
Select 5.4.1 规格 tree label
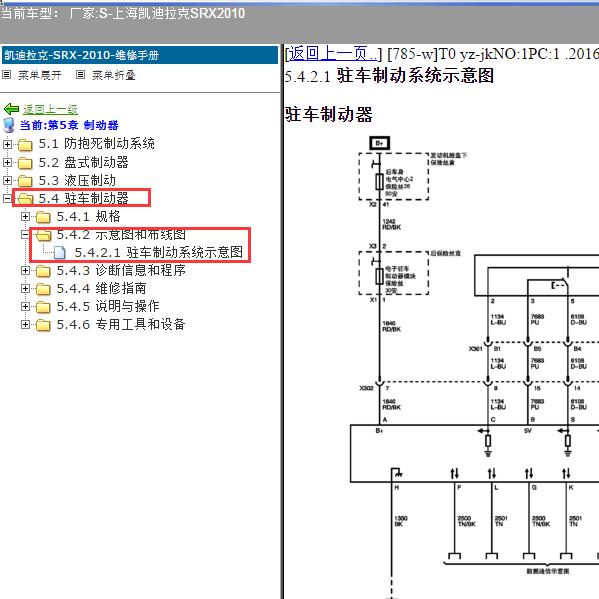point(89,216)
